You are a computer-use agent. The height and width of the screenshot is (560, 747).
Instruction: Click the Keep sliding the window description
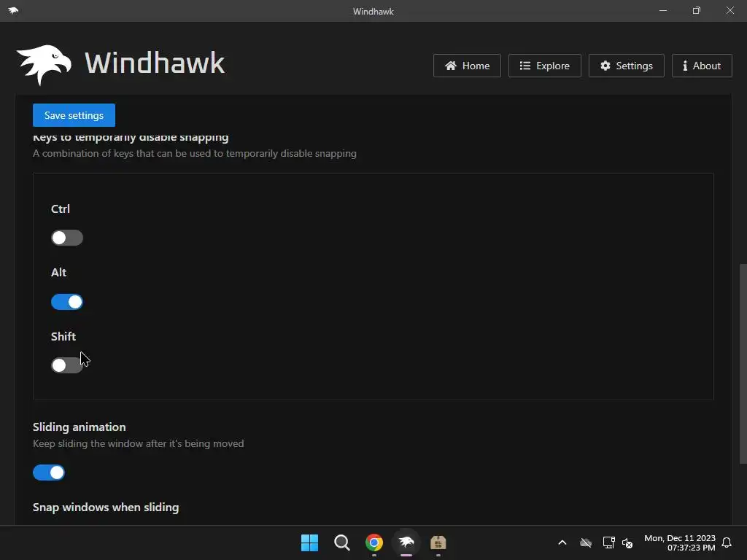138,444
